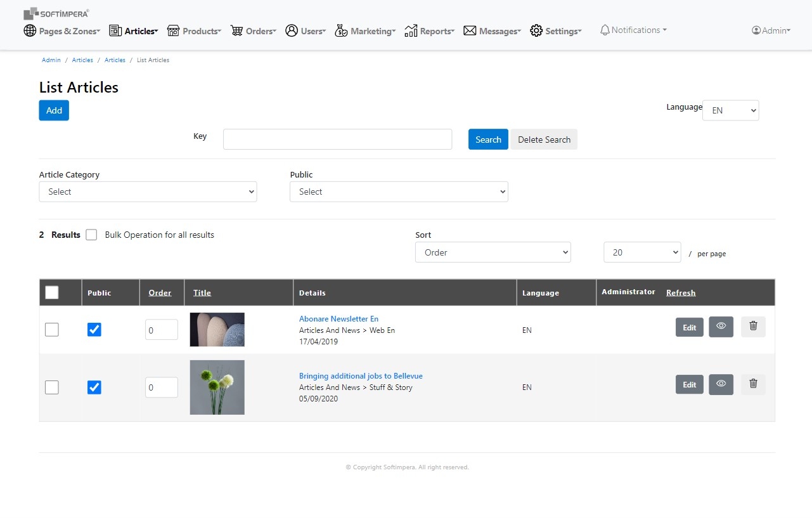
Task: Click the storefront icon beside Products
Action: pyautogui.click(x=173, y=30)
